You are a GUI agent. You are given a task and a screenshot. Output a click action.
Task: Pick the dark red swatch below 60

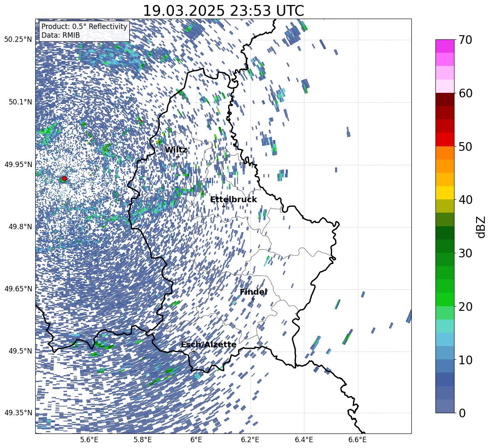coord(445,99)
